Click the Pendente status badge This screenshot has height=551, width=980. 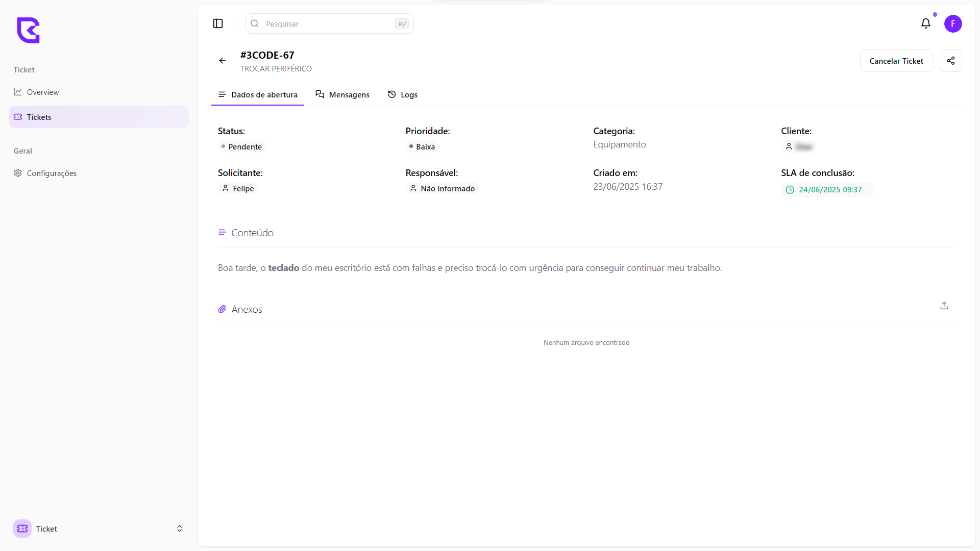(241, 147)
